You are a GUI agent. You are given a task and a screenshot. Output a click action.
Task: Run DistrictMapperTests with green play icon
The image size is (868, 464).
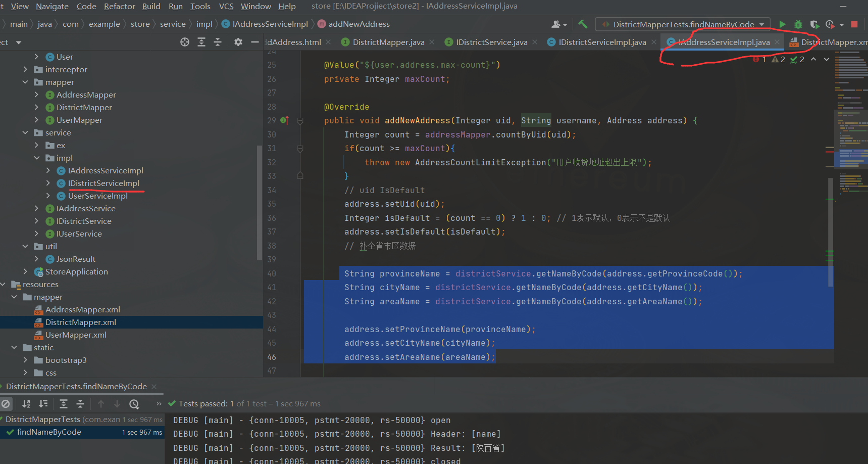pos(782,24)
